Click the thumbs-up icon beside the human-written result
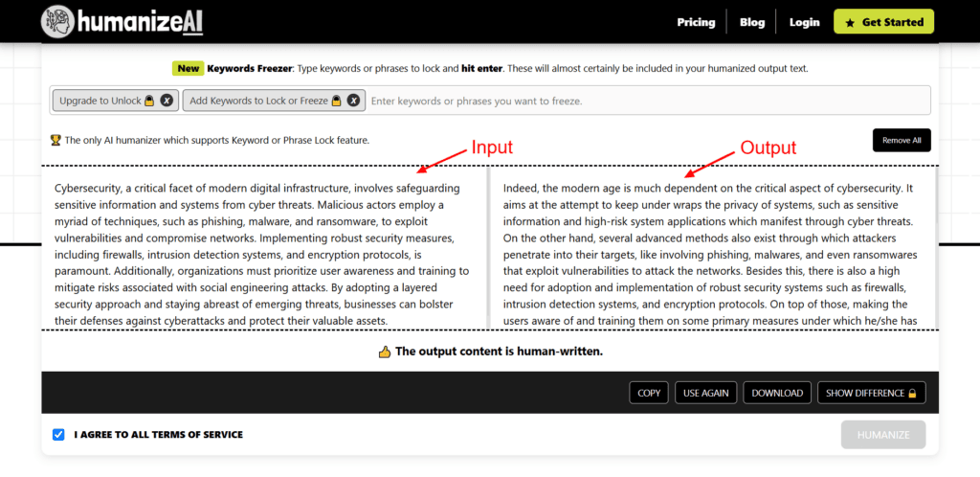Screen dimensions: 980x477 [x=385, y=352]
